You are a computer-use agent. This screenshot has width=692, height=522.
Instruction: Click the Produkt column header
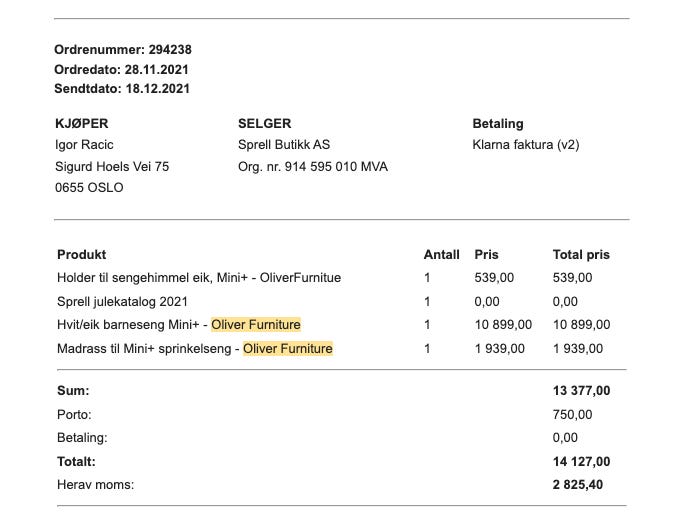click(x=82, y=255)
